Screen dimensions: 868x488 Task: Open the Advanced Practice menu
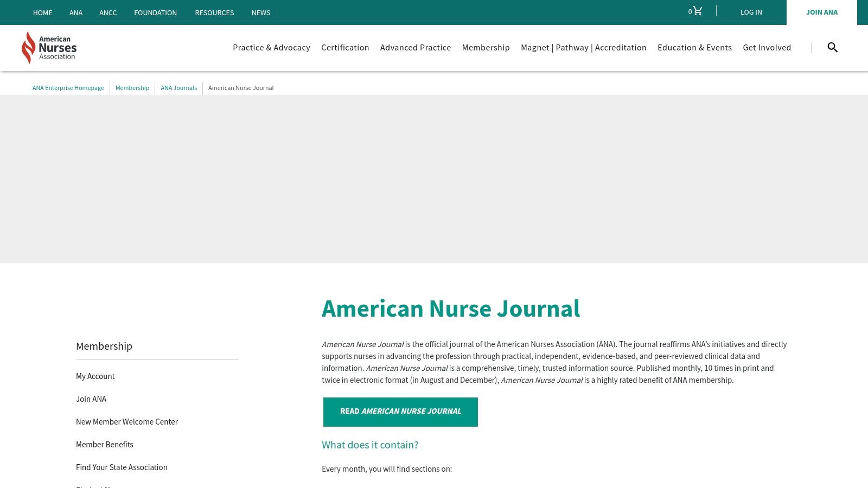coord(416,48)
